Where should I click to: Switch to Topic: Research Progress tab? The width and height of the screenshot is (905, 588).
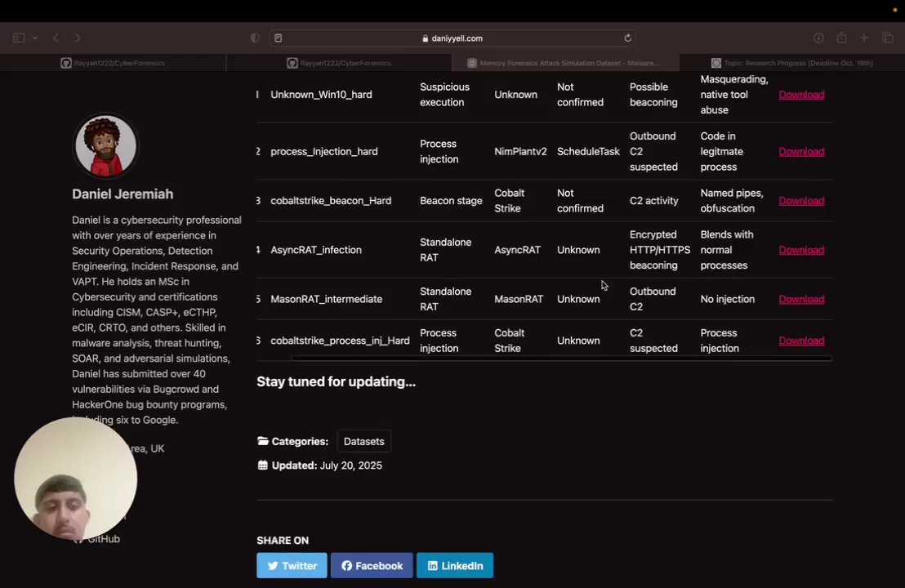(792, 63)
